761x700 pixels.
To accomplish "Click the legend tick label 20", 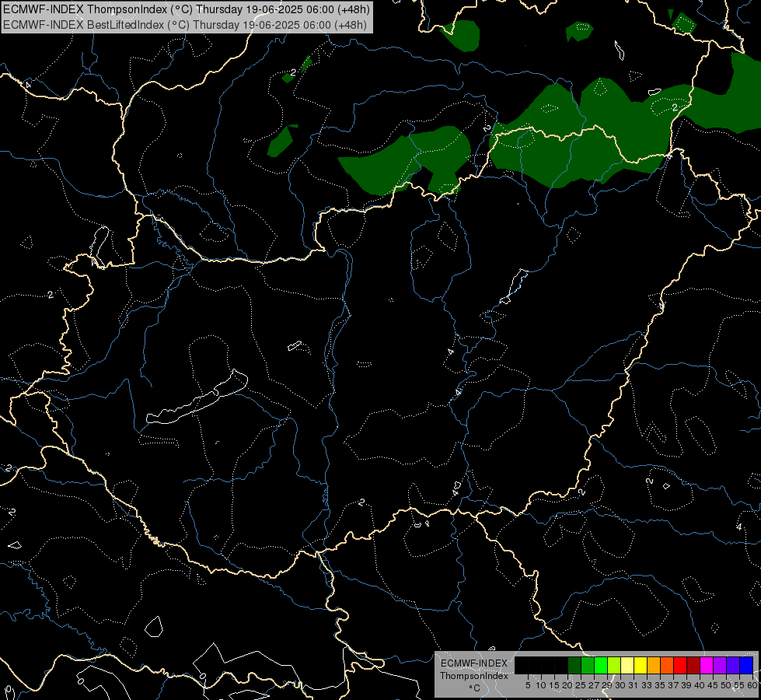I will pyautogui.click(x=568, y=685).
